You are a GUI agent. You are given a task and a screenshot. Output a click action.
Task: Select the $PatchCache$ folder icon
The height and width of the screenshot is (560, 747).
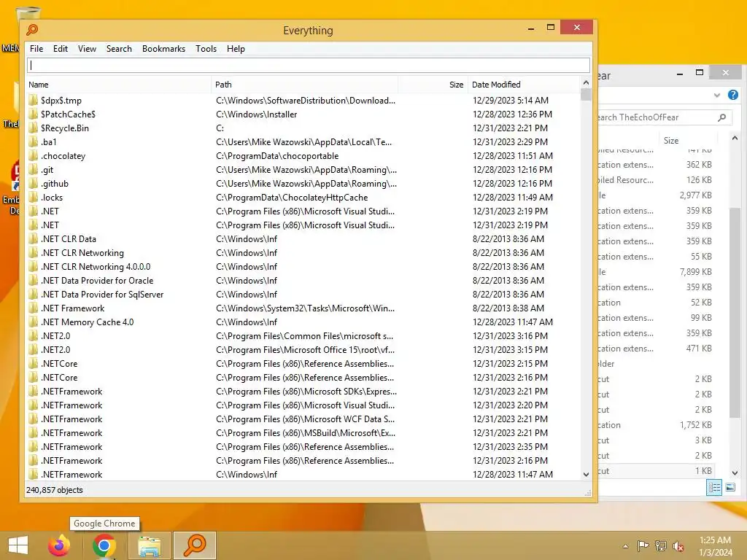coord(33,114)
